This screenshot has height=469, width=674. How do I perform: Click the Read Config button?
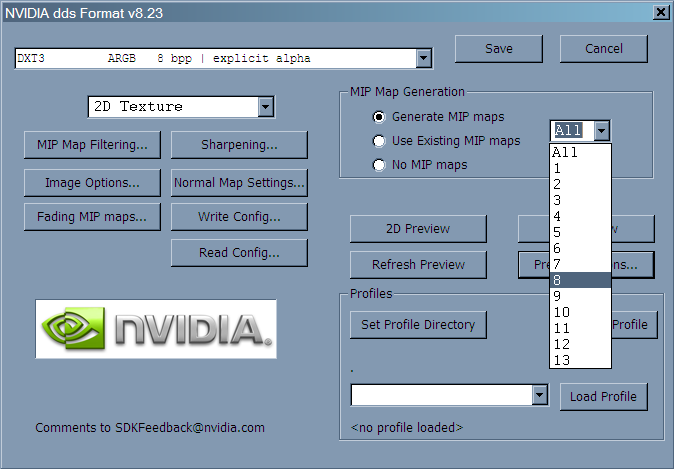coord(239,253)
